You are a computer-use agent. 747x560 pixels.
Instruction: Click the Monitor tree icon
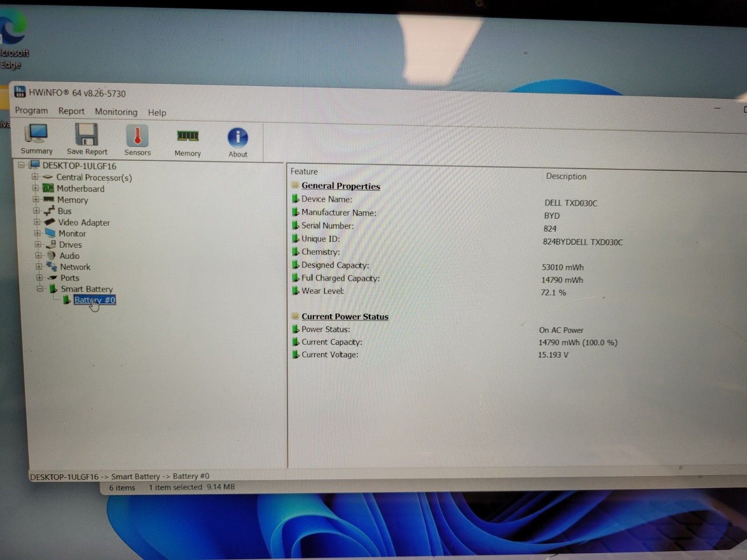(x=50, y=233)
